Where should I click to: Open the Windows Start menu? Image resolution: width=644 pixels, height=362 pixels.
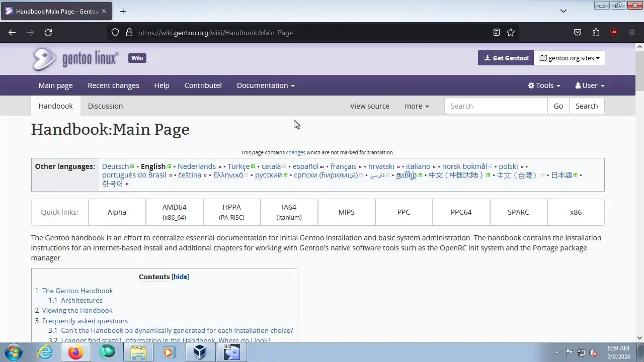[x=13, y=352]
